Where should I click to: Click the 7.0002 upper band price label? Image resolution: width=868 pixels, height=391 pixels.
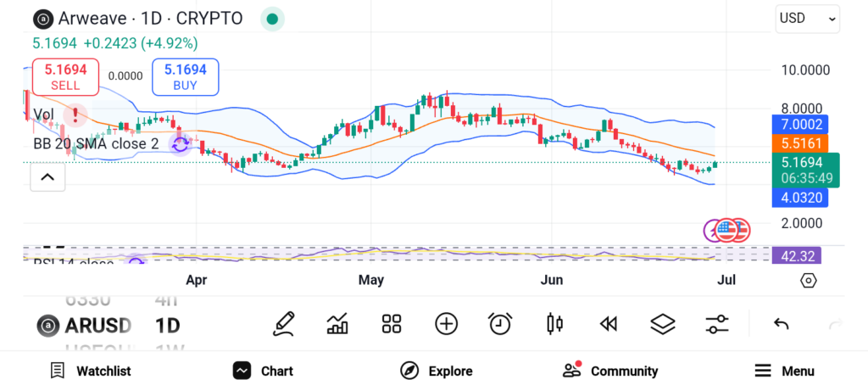800,124
